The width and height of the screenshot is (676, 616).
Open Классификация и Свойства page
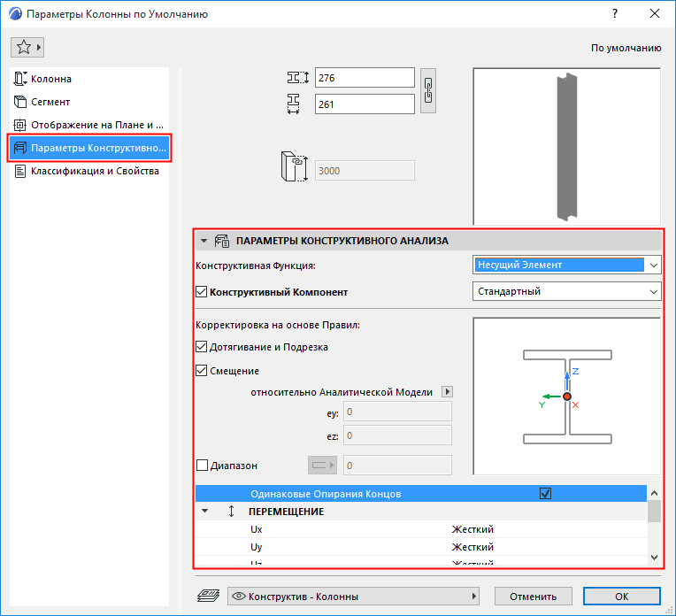(89, 171)
